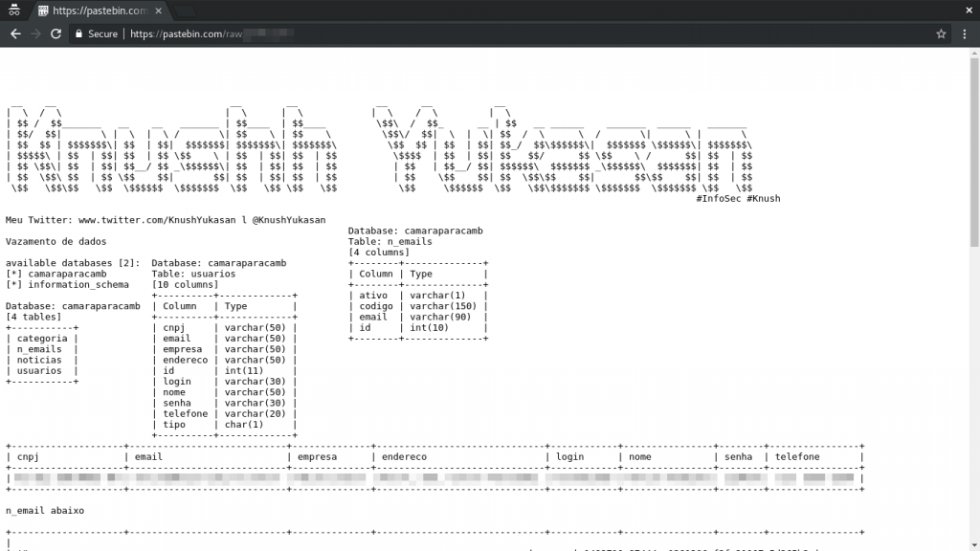This screenshot has width=980, height=551.
Task: Click 'Table: usuarios' line
Action: click(193, 274)
